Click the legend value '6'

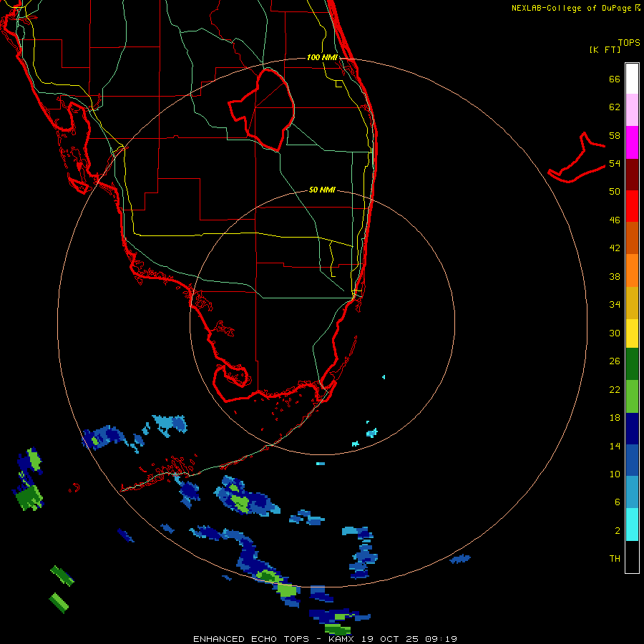[x=617, y=502]
